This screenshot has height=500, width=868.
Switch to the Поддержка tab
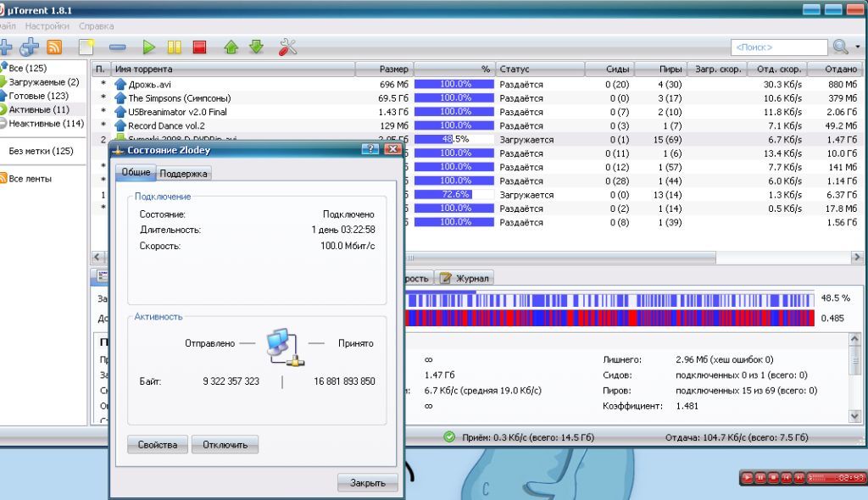[183, 174]
